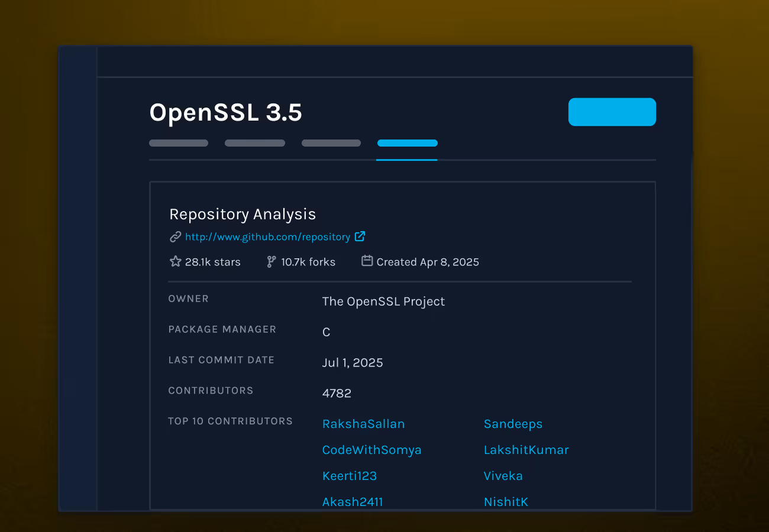
Task: Open contributor Akash2411's profile
Action: pos(353,502)
